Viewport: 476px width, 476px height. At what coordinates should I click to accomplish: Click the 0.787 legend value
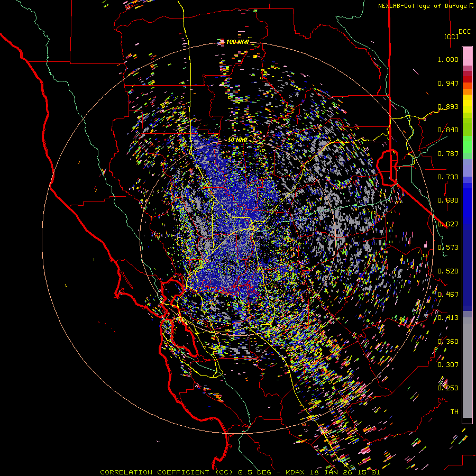pyautogui.click(x=448, y=153)
